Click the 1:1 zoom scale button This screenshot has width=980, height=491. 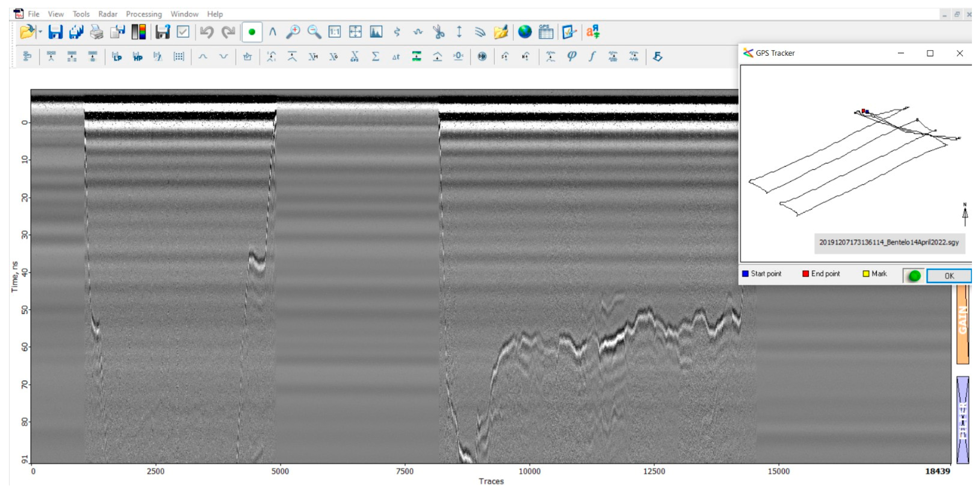click(x=334, y=32)
